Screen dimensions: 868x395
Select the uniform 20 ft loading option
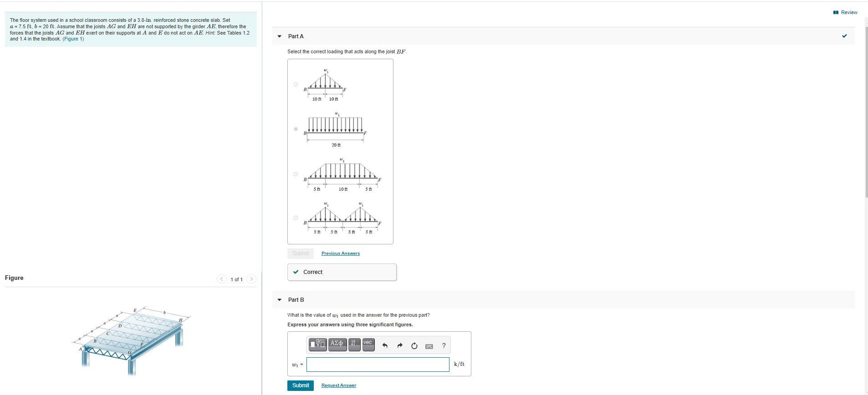tap(296, 129)
